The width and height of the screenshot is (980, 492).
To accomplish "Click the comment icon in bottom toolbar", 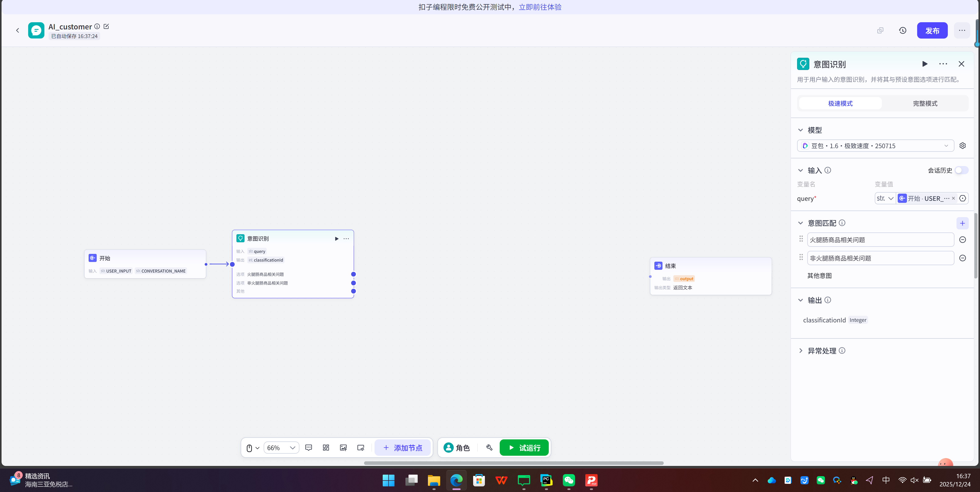I will [x=309, y=448].
